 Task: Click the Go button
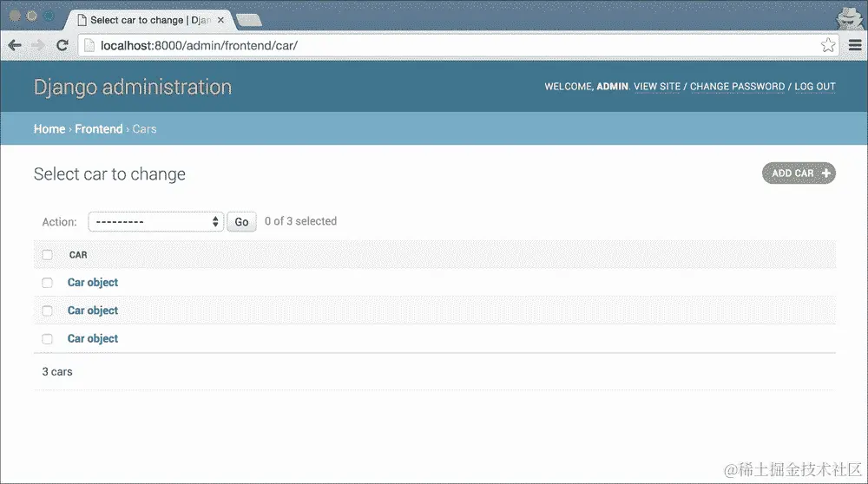click(241, 222)
